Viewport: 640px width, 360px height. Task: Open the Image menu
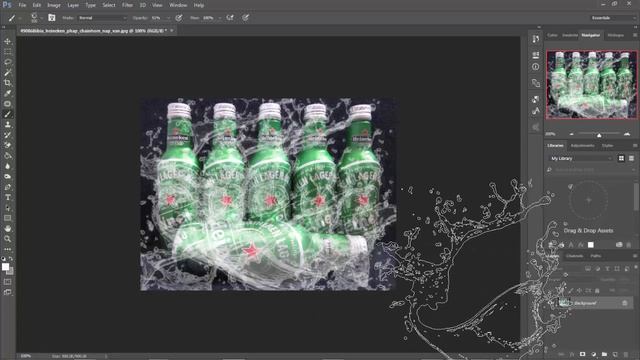click(54, 5)
